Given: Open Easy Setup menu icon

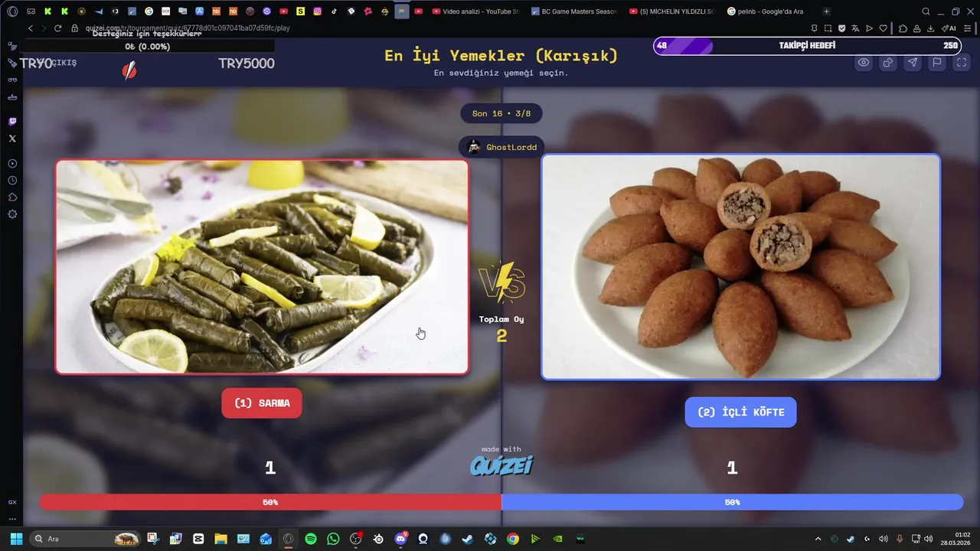Looking at the screenshot, I should click(967, 28).
